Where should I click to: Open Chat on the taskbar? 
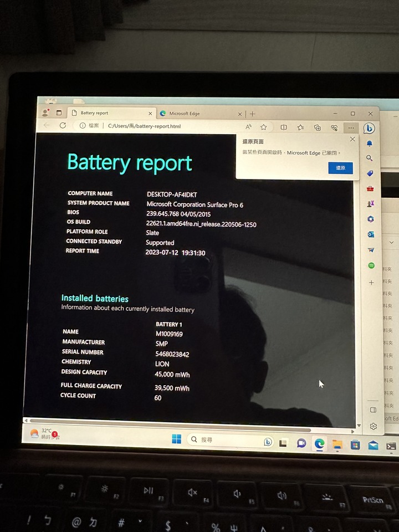coord(301,443)
